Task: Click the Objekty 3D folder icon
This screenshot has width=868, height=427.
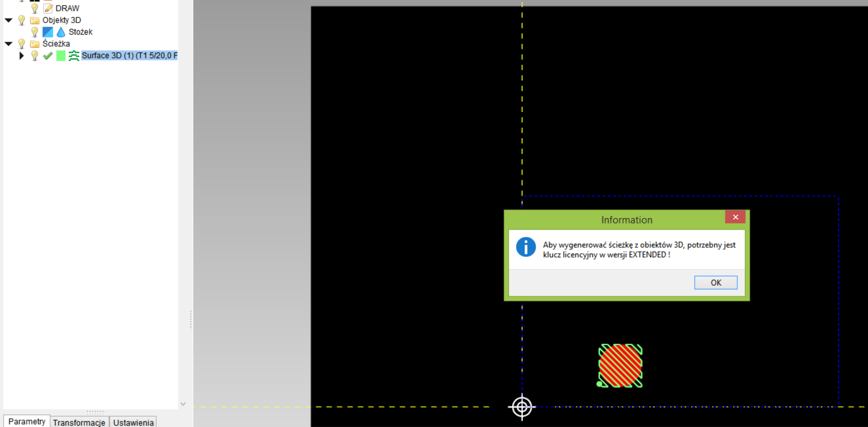Action: [x=35, y=21]
